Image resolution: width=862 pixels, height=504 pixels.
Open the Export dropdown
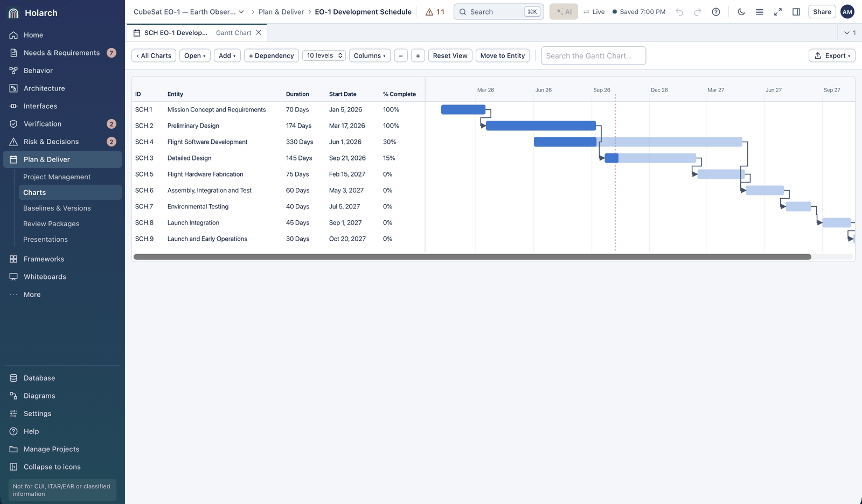click(x=832, y=55)
